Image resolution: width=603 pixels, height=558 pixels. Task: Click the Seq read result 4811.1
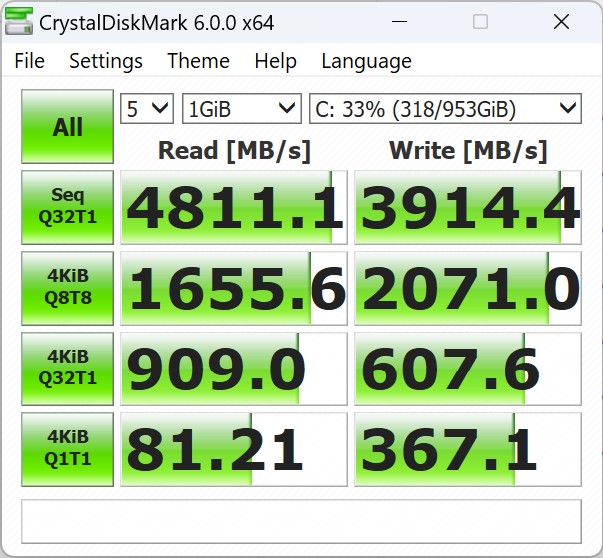pyautogui.click(x=234, y=207)
